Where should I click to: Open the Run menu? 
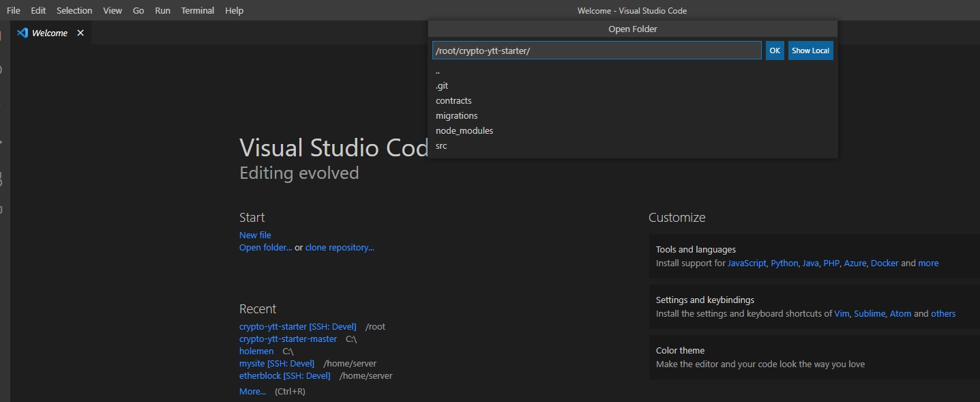162,10
